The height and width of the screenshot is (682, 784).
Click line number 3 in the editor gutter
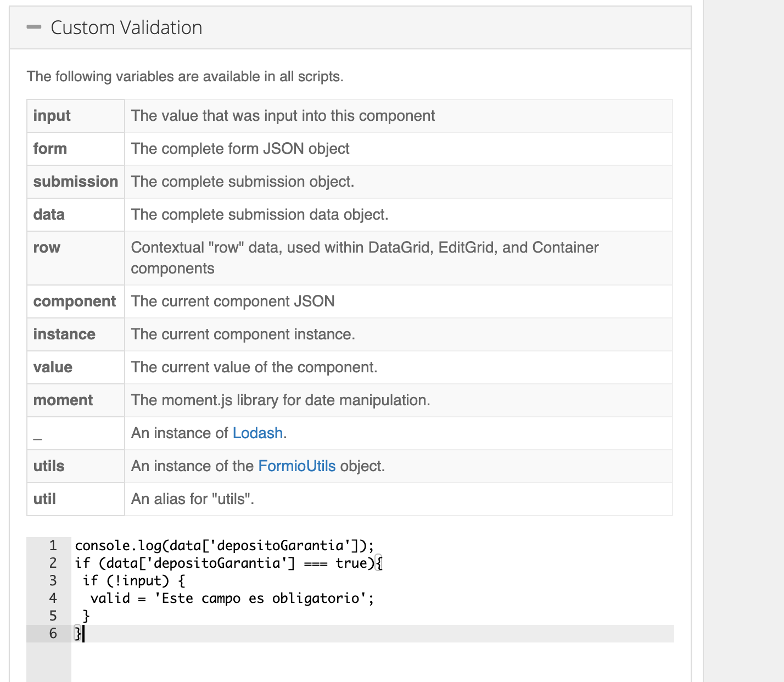(52, 580)
